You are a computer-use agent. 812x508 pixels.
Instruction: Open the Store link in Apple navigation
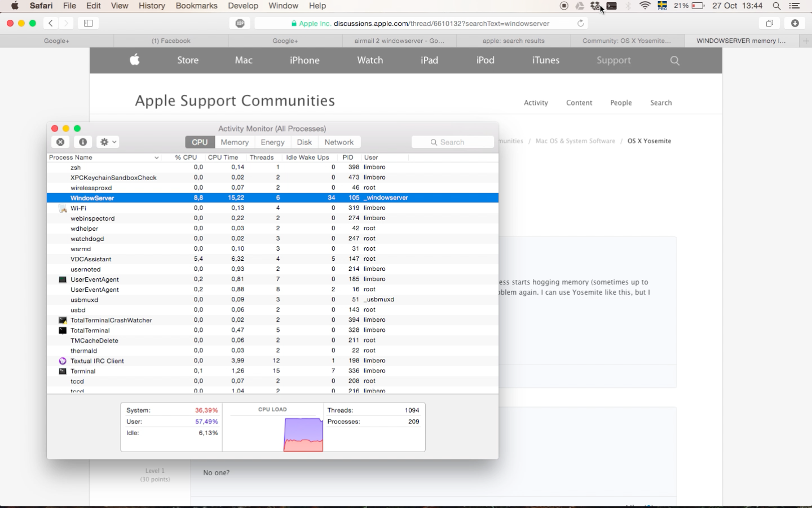188,60
